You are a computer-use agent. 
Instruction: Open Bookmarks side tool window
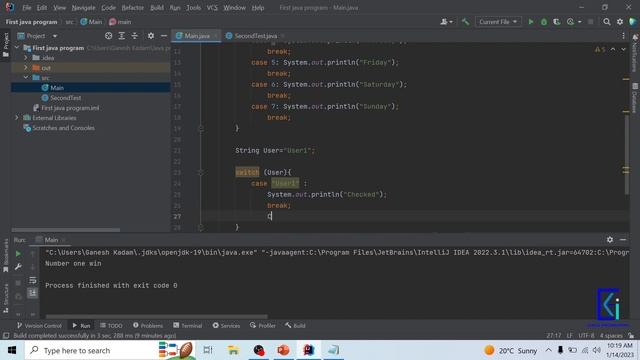tap(6, 256)
